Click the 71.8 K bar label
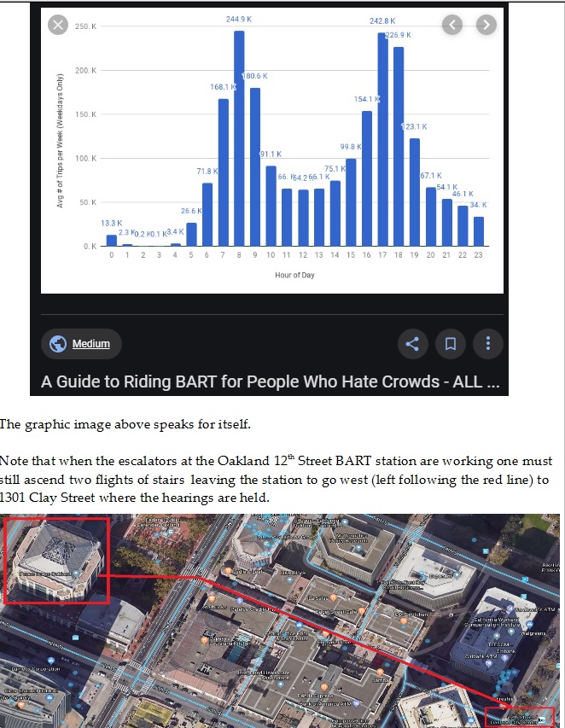565x728 pixels. click(207, 172)
